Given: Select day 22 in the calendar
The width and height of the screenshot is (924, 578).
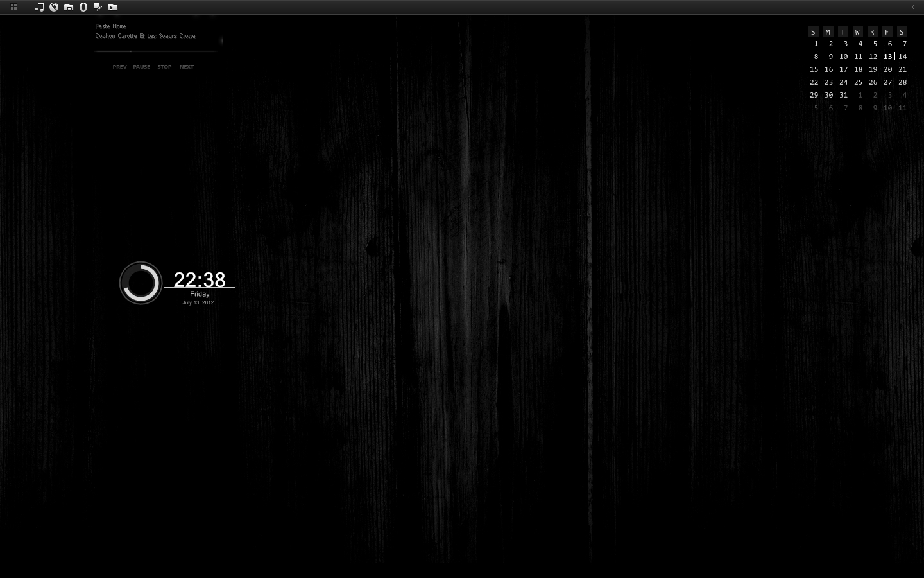Looking at the screenshot, I should pos(814,82).
